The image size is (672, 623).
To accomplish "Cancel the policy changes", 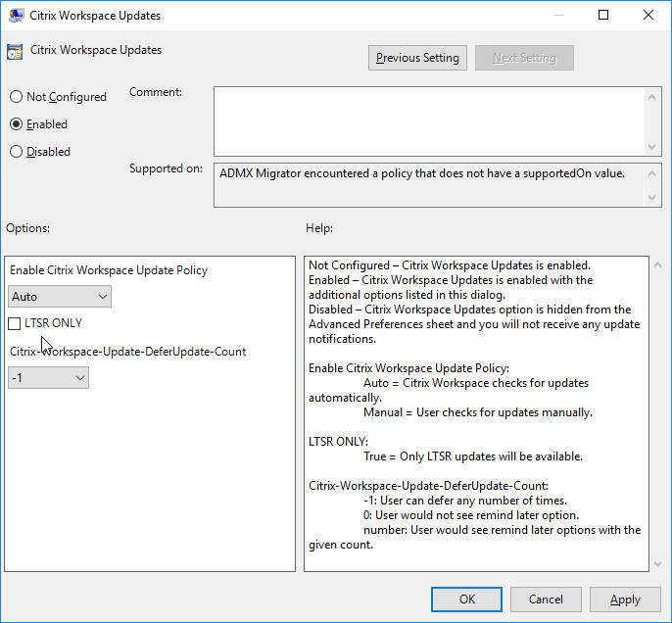I will 546,599.
